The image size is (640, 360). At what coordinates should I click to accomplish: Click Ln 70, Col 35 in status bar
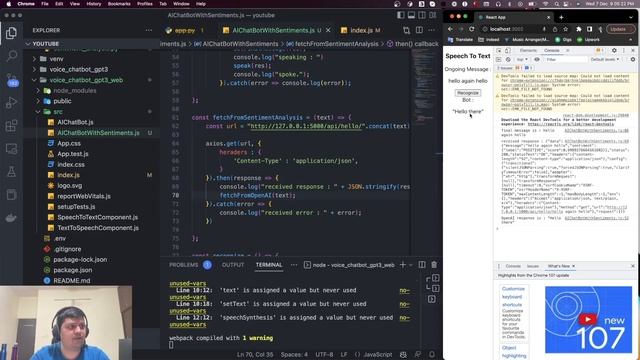[x=255, y=355]
